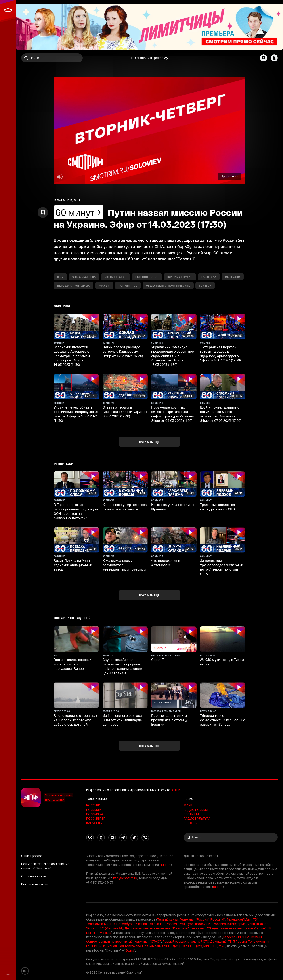
Task: Open the Telegram social icon
Action: tap(123, 837)
